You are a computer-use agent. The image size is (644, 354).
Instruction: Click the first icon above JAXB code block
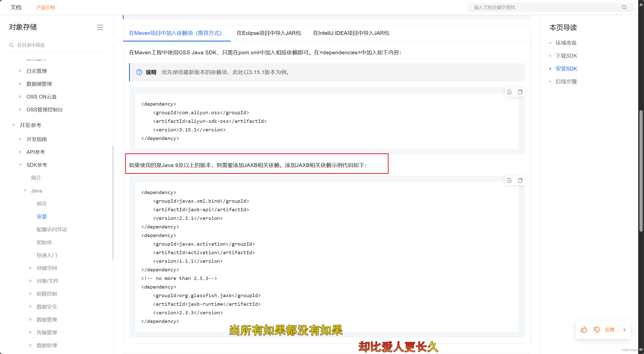510,180
